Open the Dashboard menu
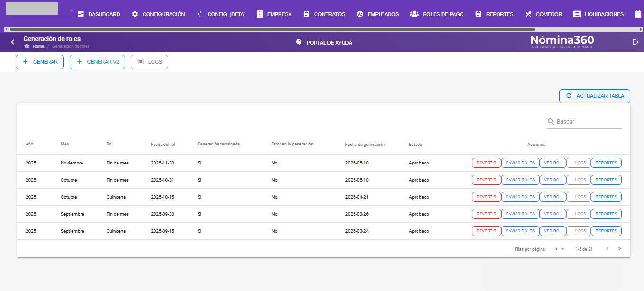Image resolution: width=644 pixels, height=291 pixels. 99,14
